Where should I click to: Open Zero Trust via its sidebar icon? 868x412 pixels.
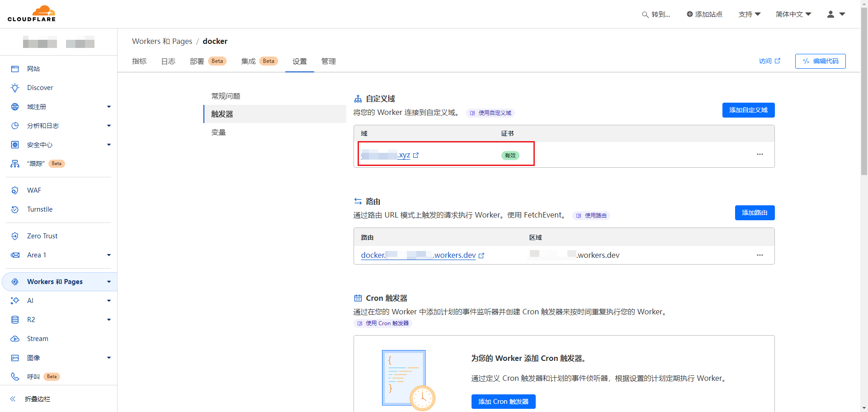(15, 236)
